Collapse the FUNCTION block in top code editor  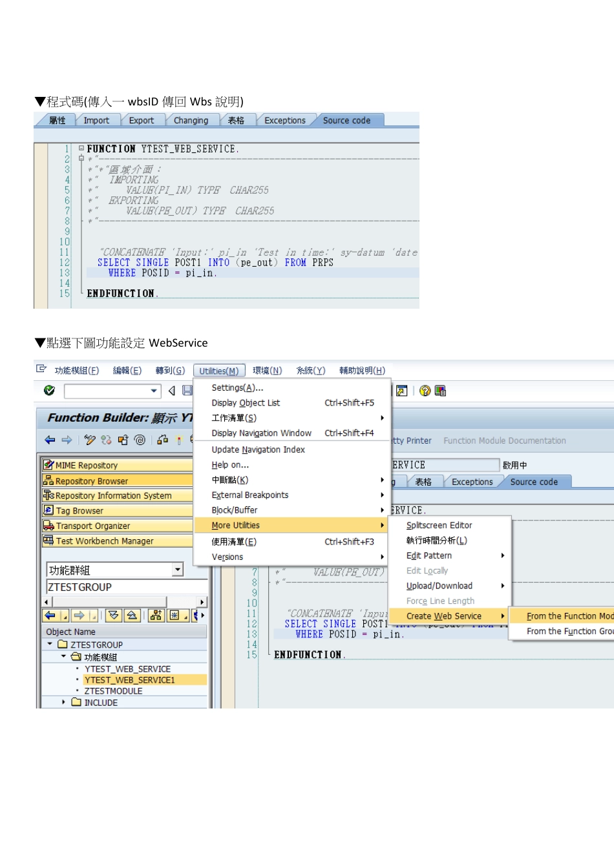(x=81, y=148)
